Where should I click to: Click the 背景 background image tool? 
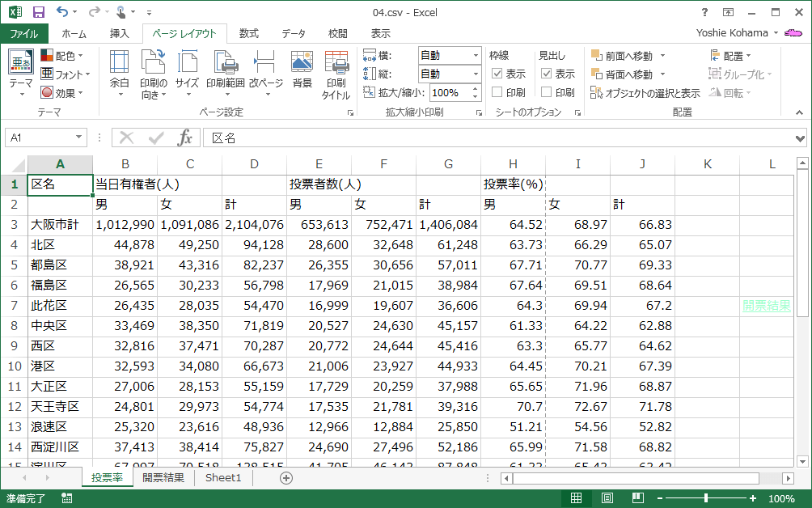click(302, 70)
